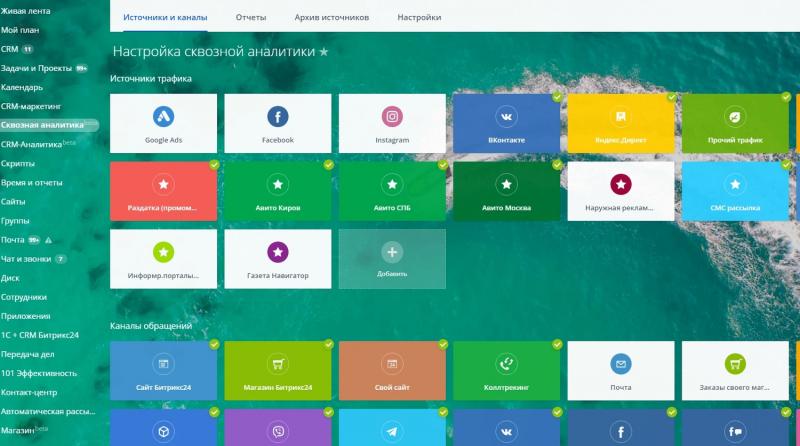Open the Информ.порталы source tile

point(163,259)
